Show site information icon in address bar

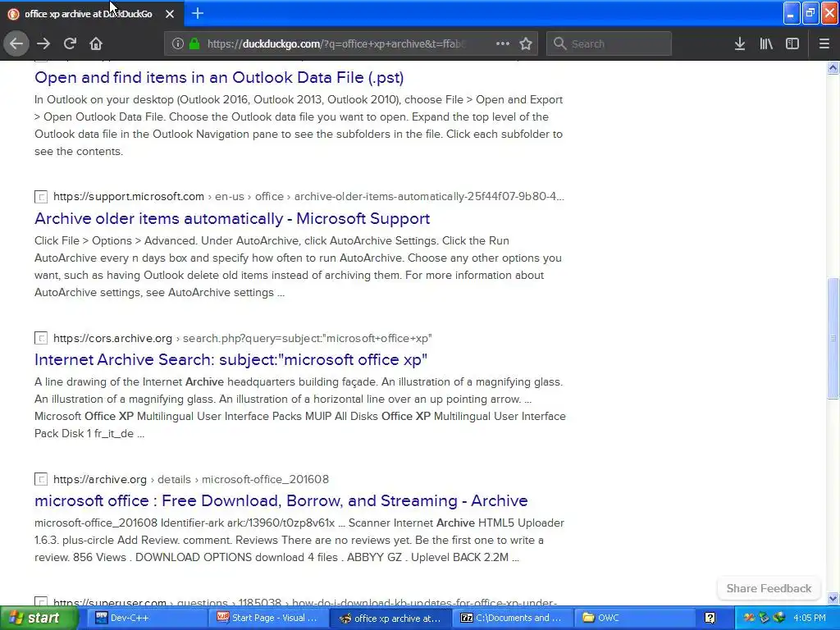(x=177, y=44)
